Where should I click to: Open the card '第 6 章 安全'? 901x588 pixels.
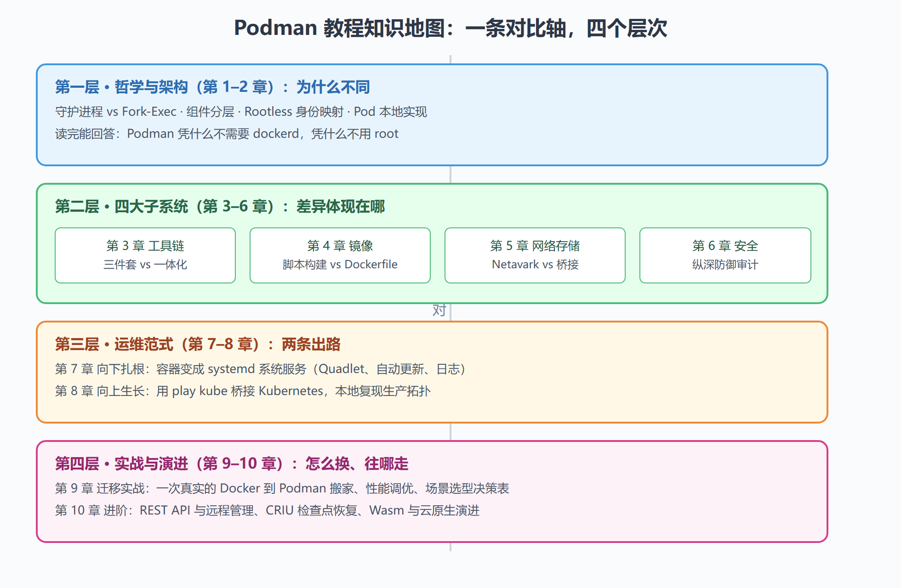[725, 255]
